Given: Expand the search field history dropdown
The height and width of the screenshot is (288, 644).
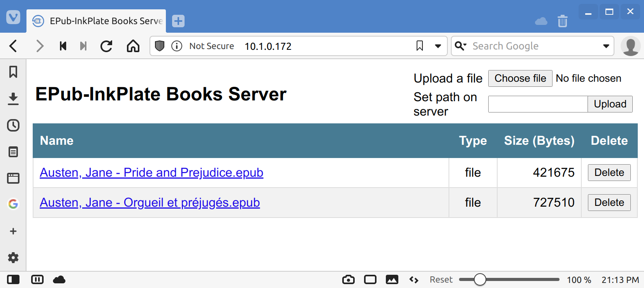Looking at the screenshot, I should pyautogui.click(x=606, y=46).
